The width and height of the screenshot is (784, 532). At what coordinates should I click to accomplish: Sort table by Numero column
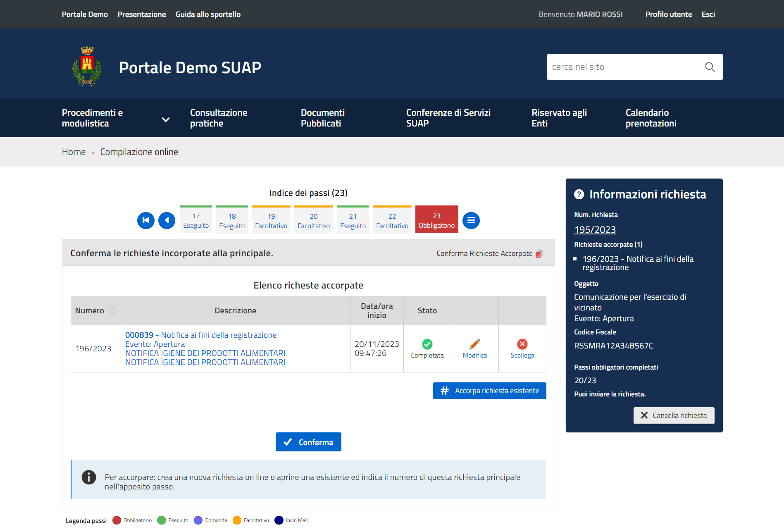112,310
